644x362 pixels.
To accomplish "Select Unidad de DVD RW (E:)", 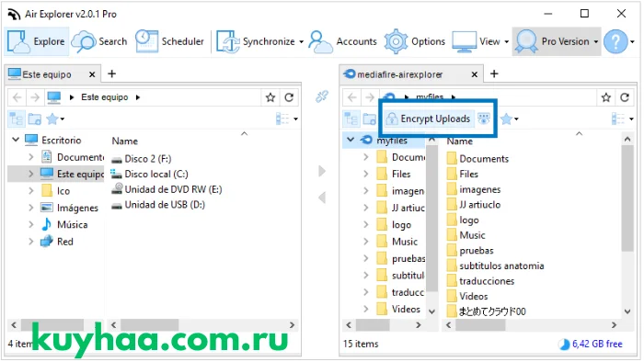I will click(x=167, y=189).
